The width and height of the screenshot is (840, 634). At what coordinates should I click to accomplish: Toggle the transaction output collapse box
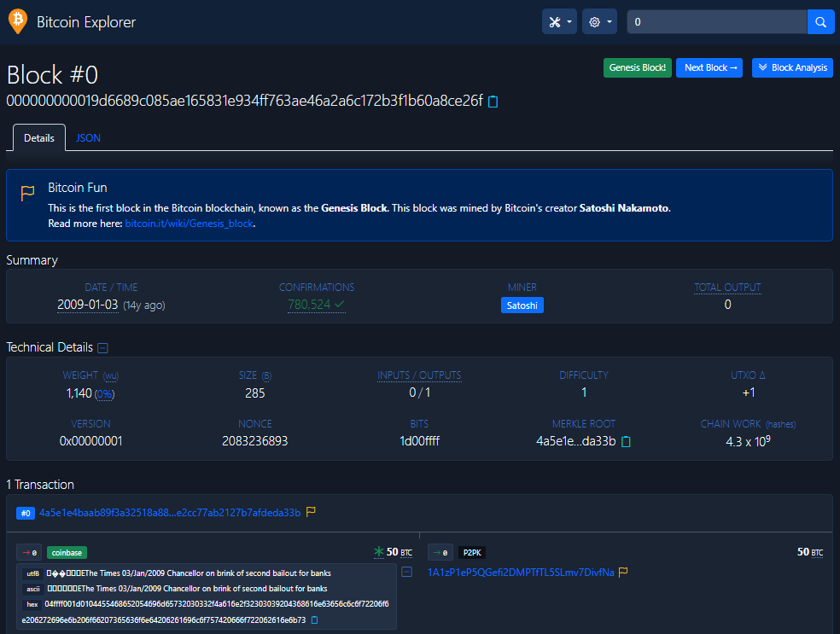point(406,572)
